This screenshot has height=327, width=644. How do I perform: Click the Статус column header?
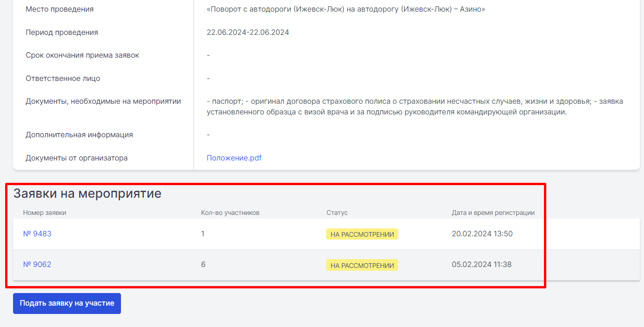pyautogui.click(x=337, y=213)
